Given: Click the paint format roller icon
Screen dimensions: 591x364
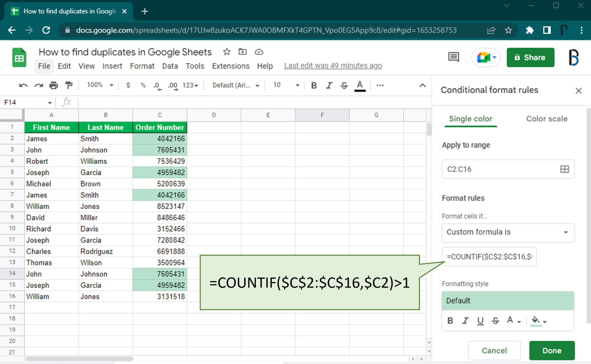Looking at the screenshot, I should pyautogui.click(x=69, y=85).
